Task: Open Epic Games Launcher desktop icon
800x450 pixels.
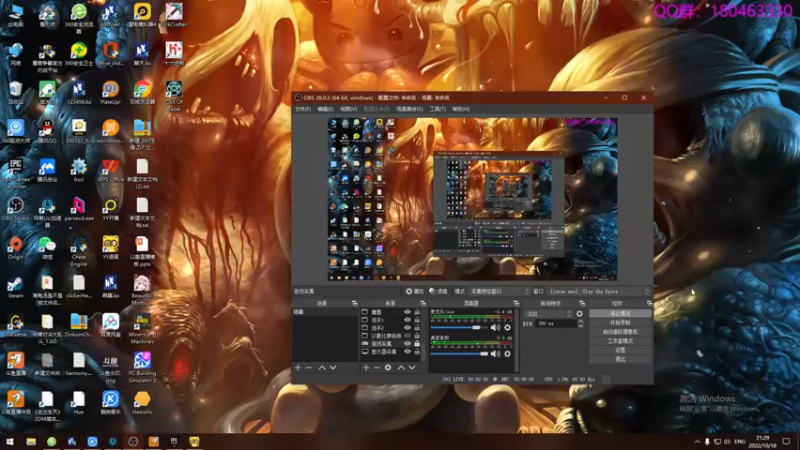Action: click(x=15, y=172)
